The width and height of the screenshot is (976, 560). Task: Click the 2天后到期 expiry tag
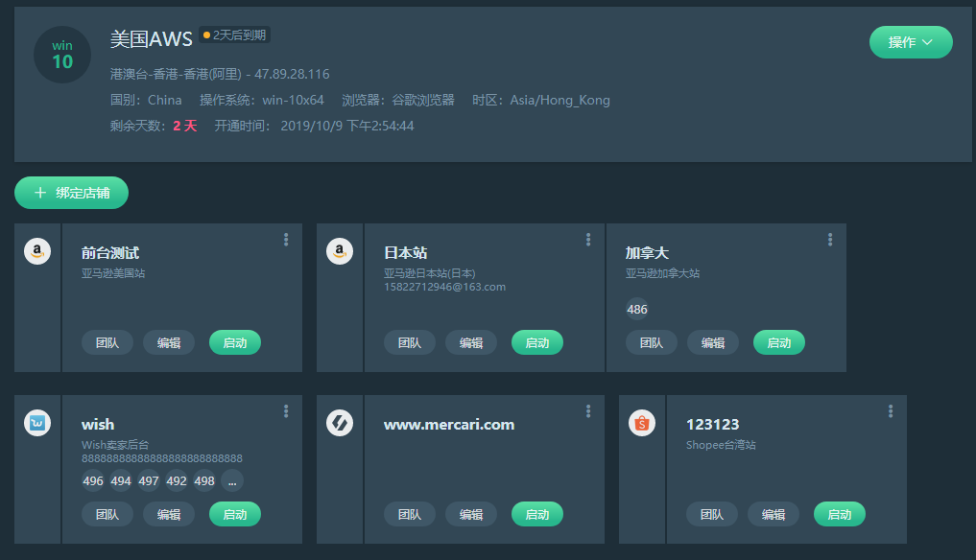pyautogui.click(x=235, y=35)
